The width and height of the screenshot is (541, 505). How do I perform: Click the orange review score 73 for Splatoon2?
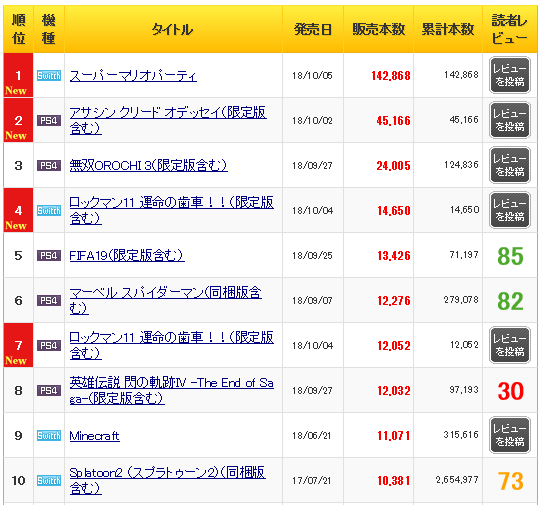[x=510, y=481]
